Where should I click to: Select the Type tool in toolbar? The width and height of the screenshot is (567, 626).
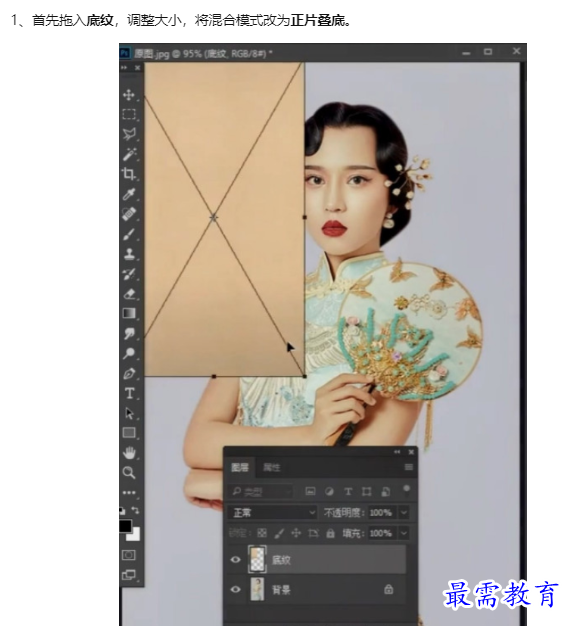click(129, 393)
